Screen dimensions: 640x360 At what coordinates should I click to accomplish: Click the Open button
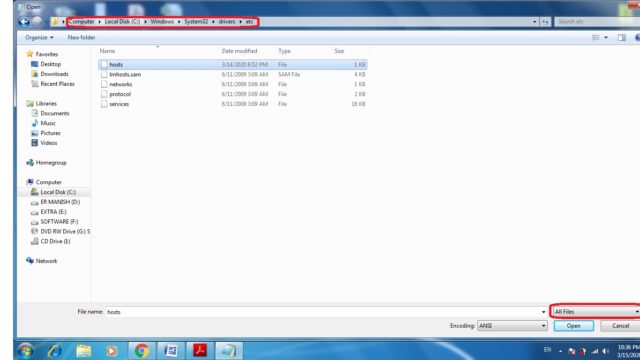pyautogui.click(x=573, y=326)
